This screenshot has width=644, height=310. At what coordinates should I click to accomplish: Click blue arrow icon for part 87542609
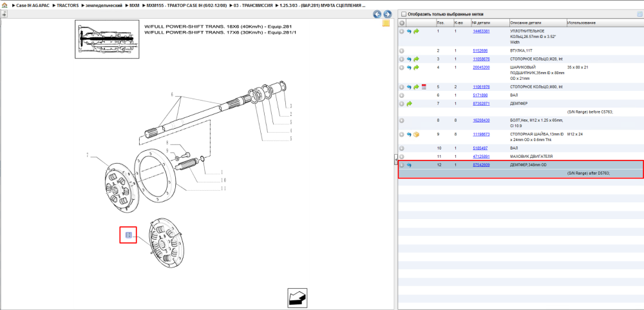409,165
